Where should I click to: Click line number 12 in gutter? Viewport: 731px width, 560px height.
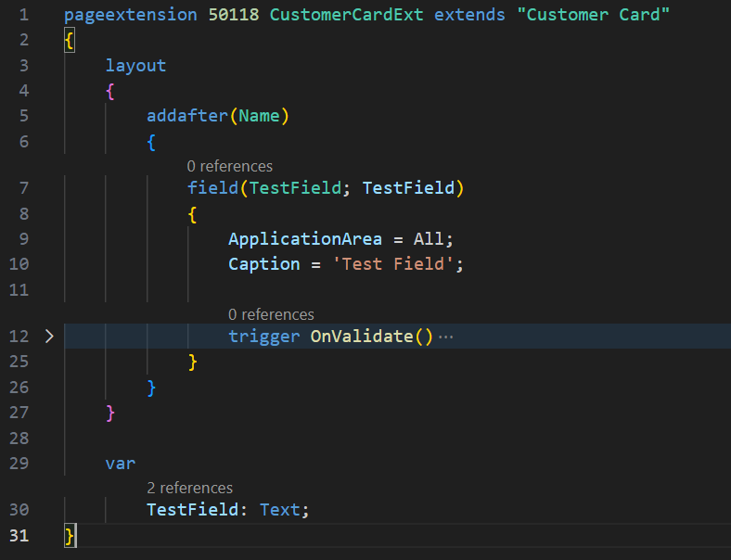19,337
